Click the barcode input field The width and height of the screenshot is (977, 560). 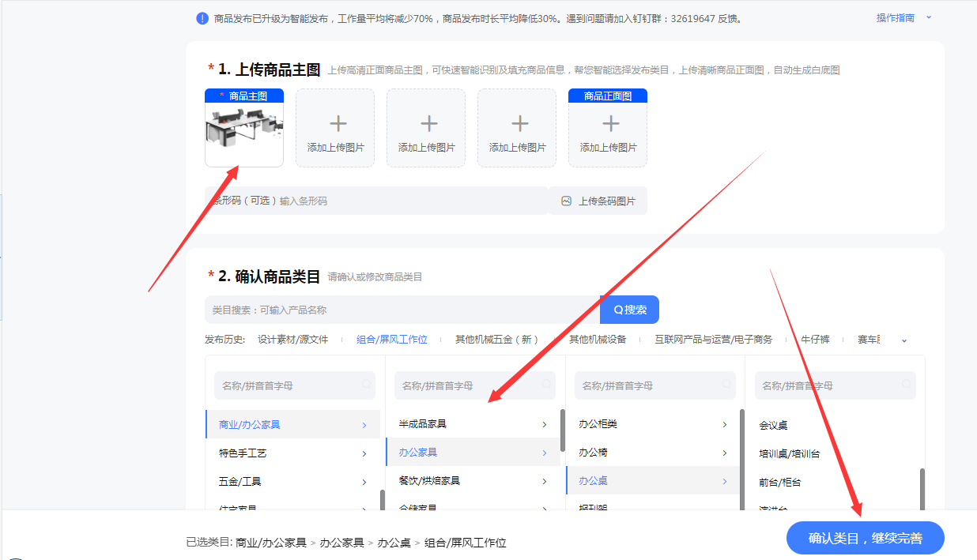click(376, 201)
